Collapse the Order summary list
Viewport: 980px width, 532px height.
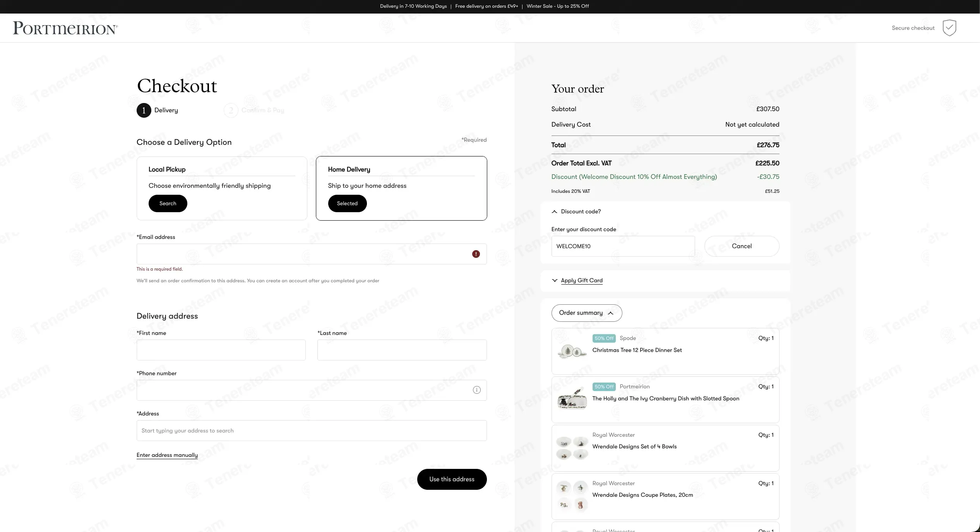pos(587,313)
